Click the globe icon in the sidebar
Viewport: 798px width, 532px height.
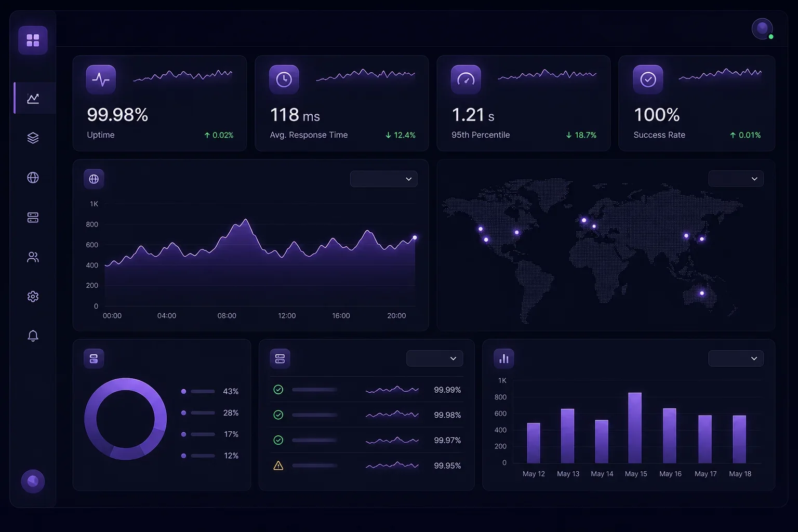pos(33,178)
